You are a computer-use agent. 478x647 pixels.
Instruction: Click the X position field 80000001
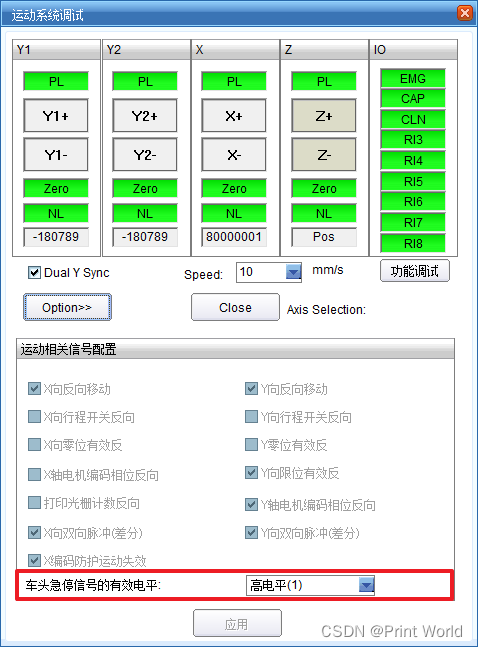pyautogui.click(x=234, y=237)
